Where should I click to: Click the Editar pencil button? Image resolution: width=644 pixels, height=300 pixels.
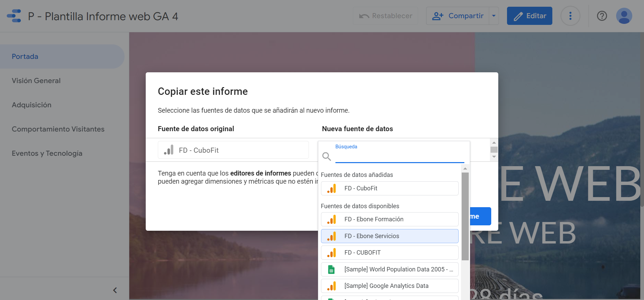pyautogui.click(x=529, y=16)
